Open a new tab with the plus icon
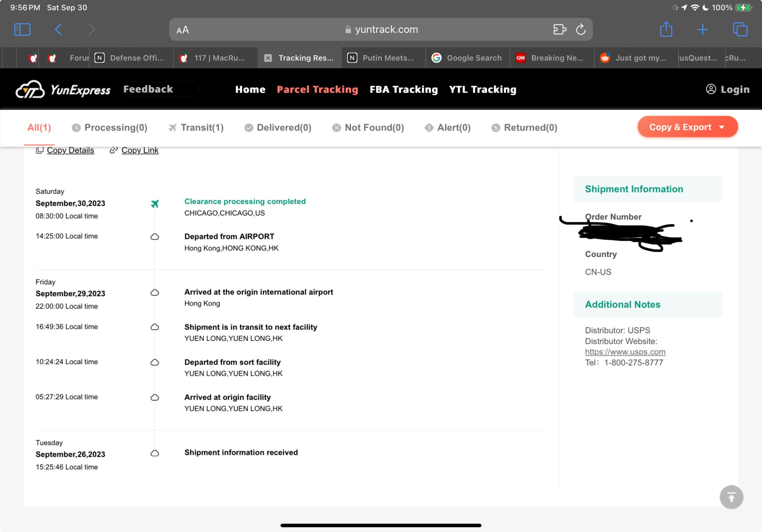Viewport: 762px width, 532px height. pos(703,29)
